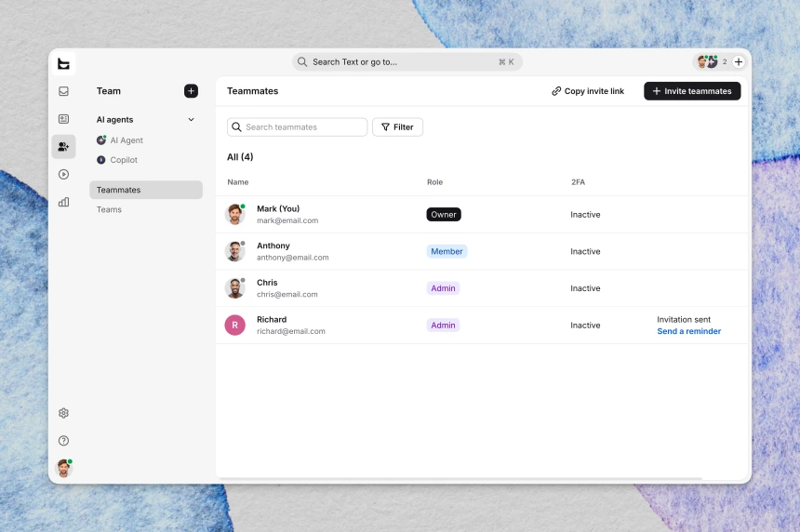Open the inbox icon in sidebar
This screenshot has width=800, height=532.
(x=64, y=91)
